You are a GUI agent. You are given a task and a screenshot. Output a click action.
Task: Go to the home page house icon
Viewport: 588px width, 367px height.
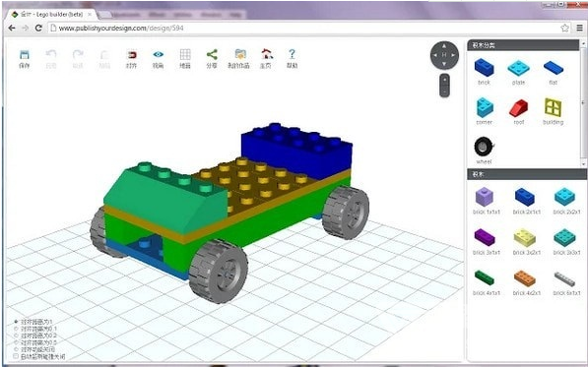click(x=266, y=59)
